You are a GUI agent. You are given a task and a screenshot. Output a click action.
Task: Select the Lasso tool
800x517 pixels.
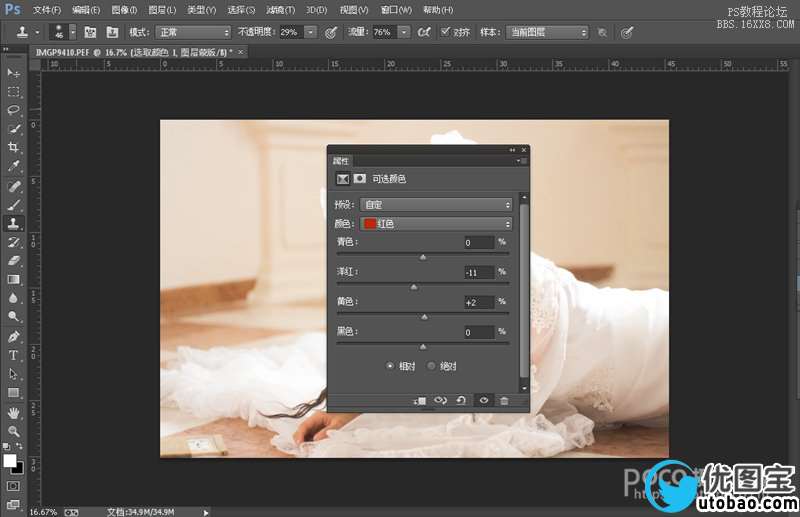(x=14, y=109)
